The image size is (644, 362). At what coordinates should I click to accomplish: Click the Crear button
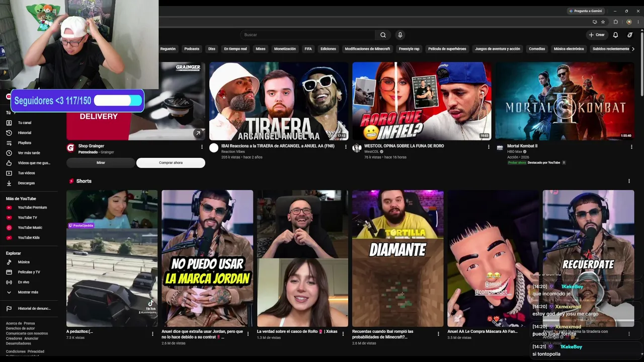(597, 35)
